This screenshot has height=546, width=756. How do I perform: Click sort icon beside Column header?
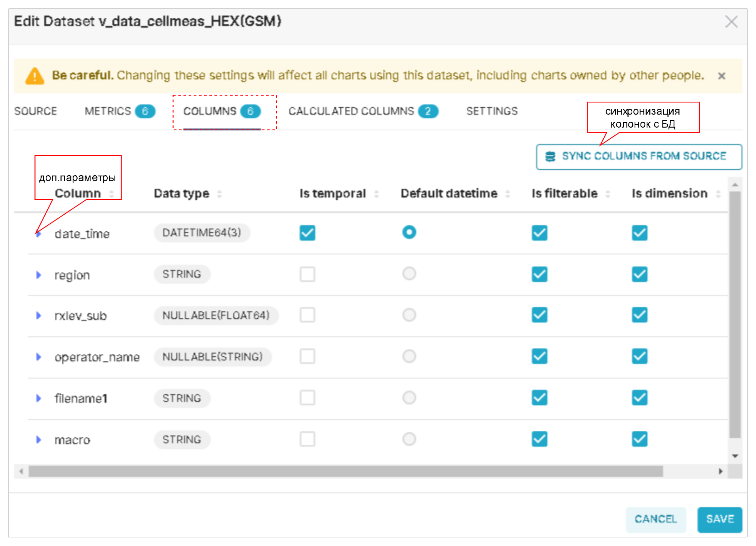coord(112,194)
